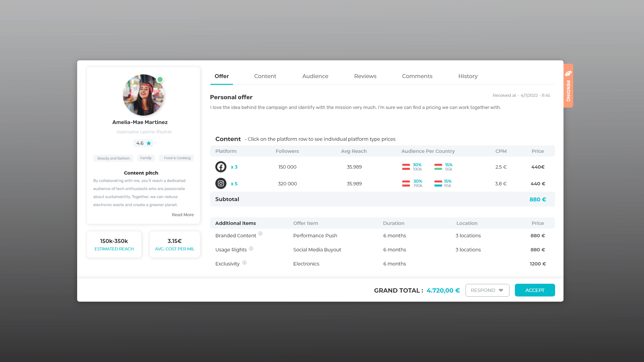Open the Reviews tab
This screenshot has height=362, width=644.
pos(365,76)
